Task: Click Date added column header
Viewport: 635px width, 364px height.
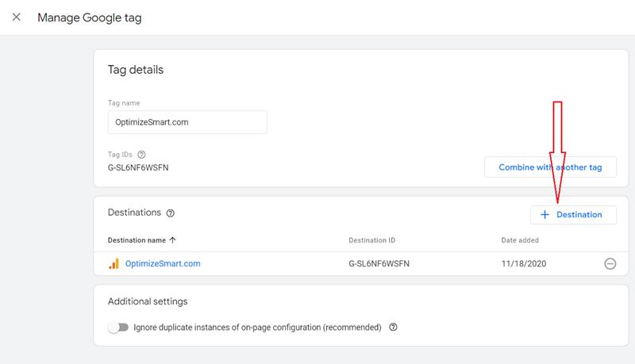Action: pyautogui.click(x=520, y=240)
